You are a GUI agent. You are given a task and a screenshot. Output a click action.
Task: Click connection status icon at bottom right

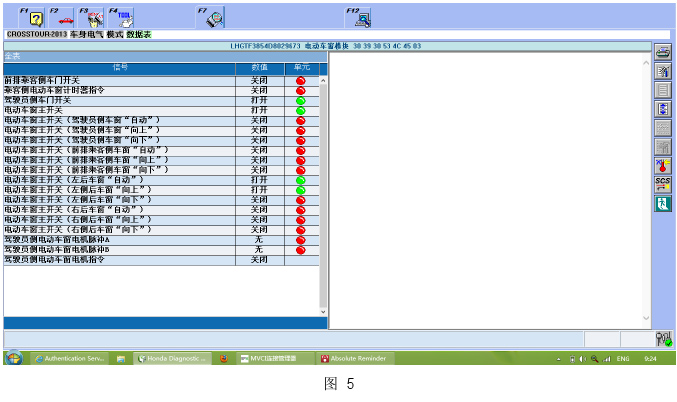click(x=664, y=339)
